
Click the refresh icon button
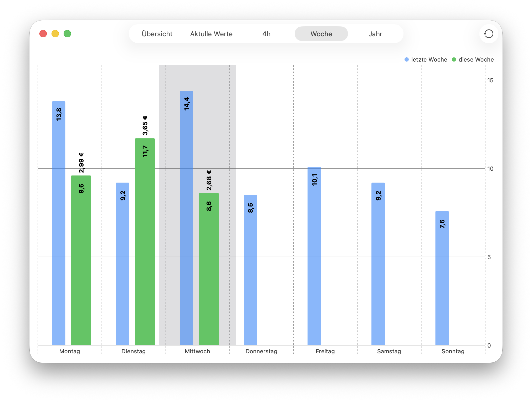click(x=488, y=34)
